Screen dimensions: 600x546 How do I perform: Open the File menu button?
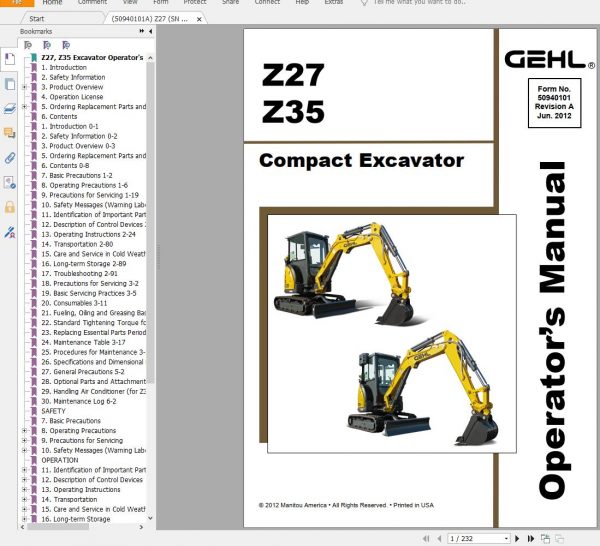(x=17, y=3)
